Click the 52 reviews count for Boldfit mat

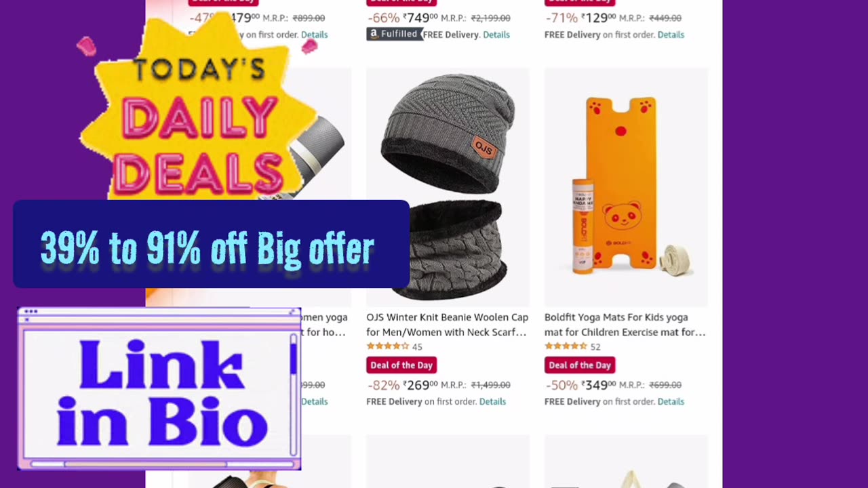[x=595, y=347]
